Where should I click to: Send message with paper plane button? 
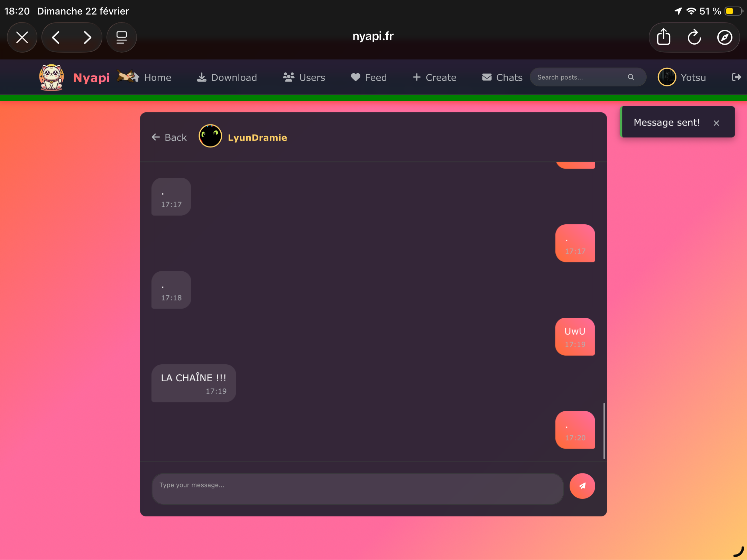(582, 486)
